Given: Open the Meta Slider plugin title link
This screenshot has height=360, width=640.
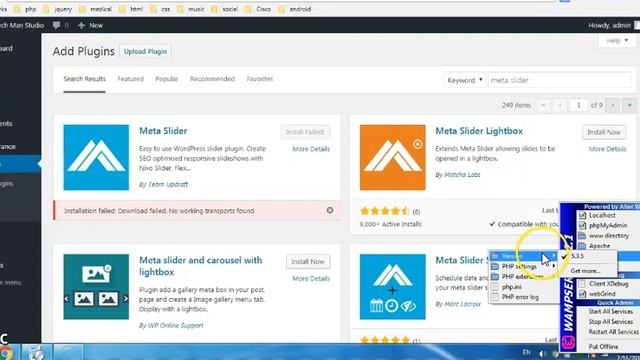Looking at the screenshot, I should tap(163, 131).
